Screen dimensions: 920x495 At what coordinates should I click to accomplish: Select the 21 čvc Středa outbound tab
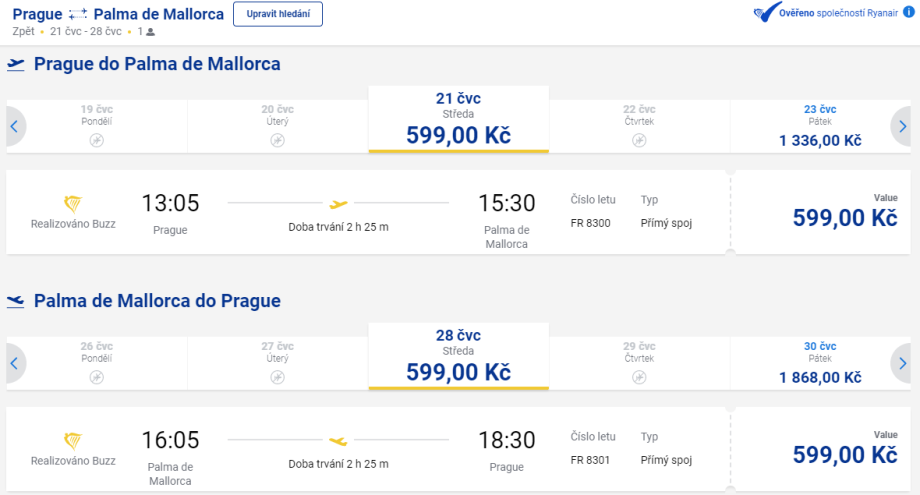(x=458, y=120)
